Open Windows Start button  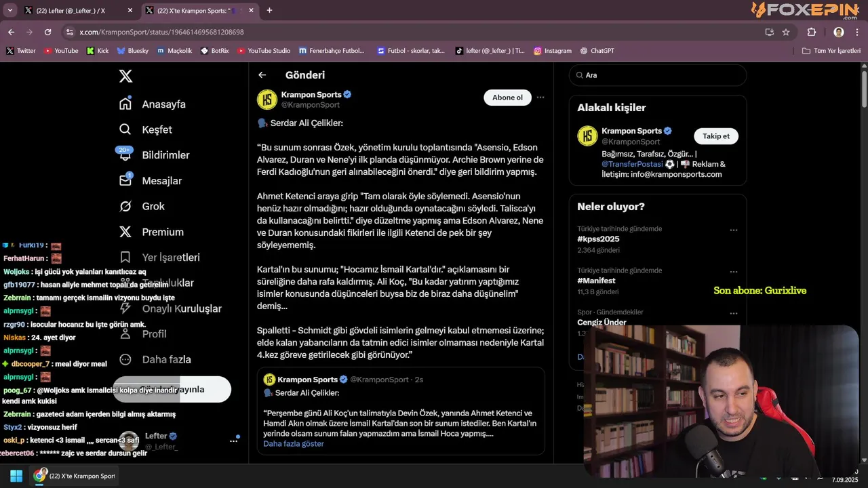point(16,476)
